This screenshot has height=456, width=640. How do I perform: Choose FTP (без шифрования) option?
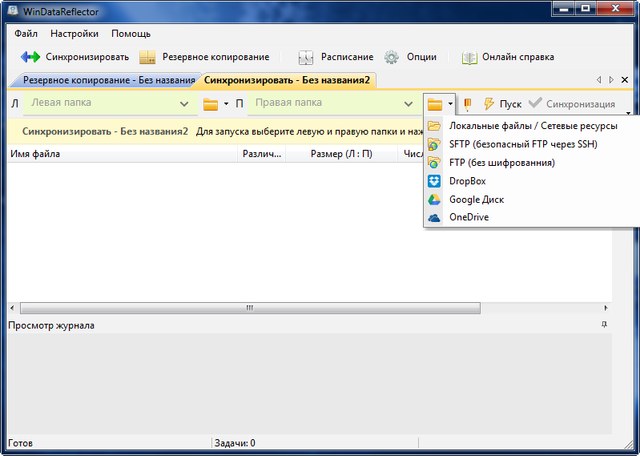pos(501,162)
